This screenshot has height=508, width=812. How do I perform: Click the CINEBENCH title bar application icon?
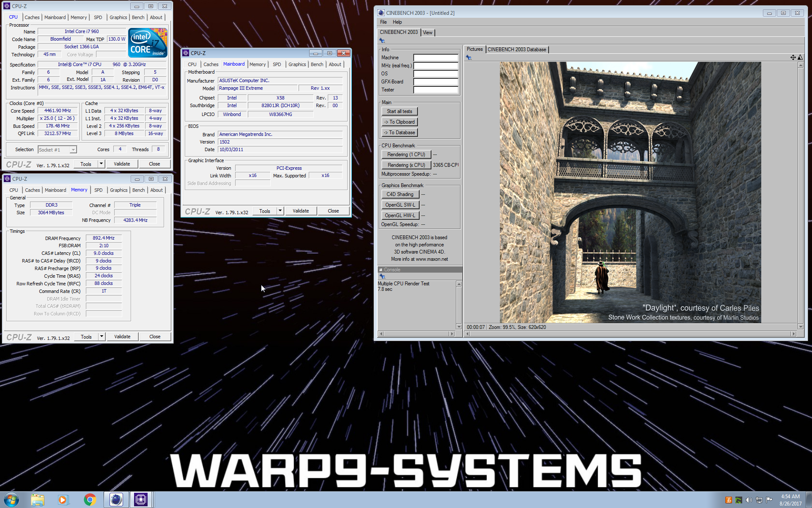click(x=381, y=13)
